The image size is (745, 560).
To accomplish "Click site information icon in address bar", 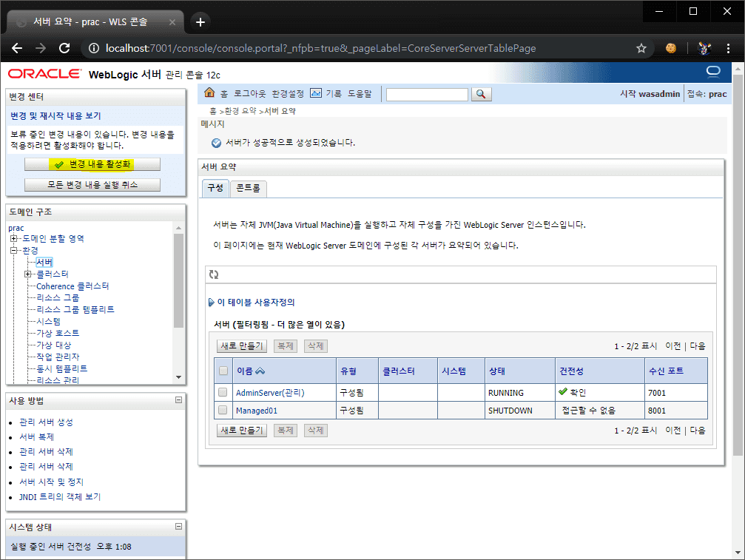I will pyautogui.click(x=94, y=48).
